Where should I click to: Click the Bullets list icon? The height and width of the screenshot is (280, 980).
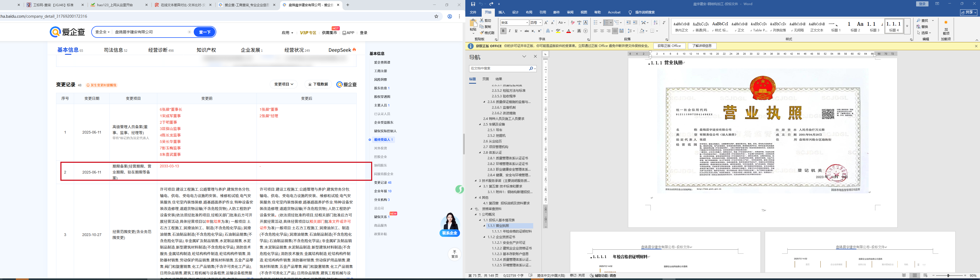pyautogui.click(x=596, y=23)
